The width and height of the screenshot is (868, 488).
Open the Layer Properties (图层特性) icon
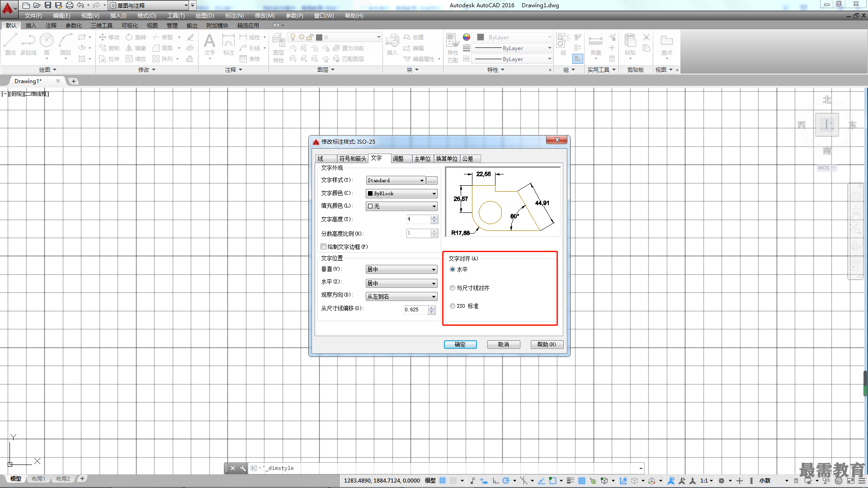pos(278,49)
